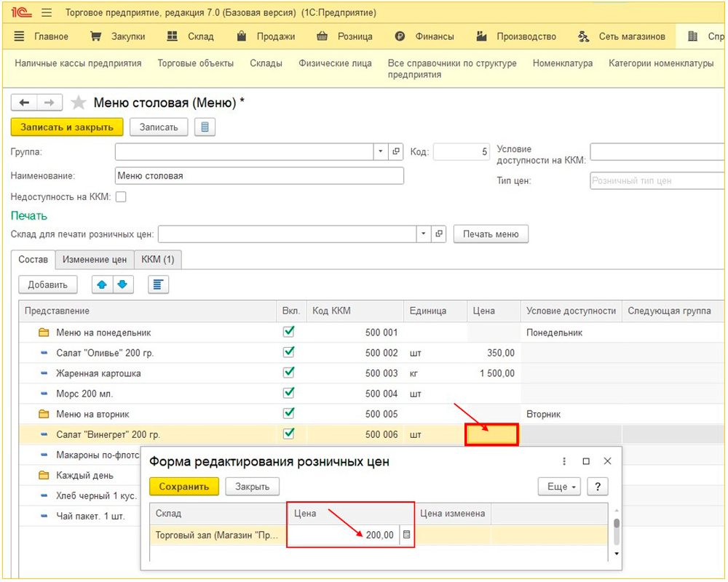Image resolution: width=728 pixels, height=582 pixels.
Task: Switch to the Изменение цен tab
Action: (95, 259)
